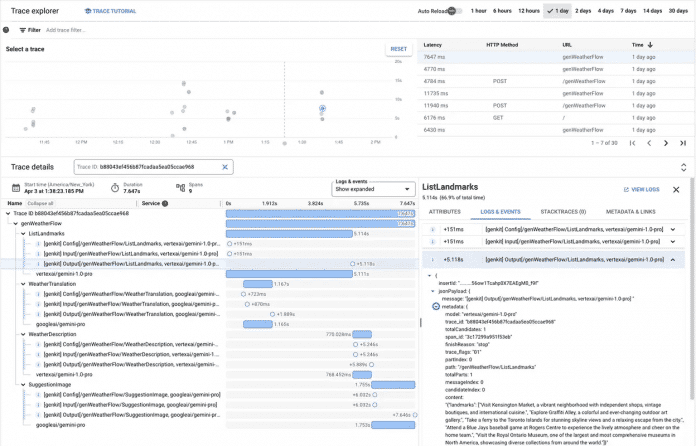Select the 30 days time range
The width and height of the screenshot is (696, 446).
tap(679, 11)
